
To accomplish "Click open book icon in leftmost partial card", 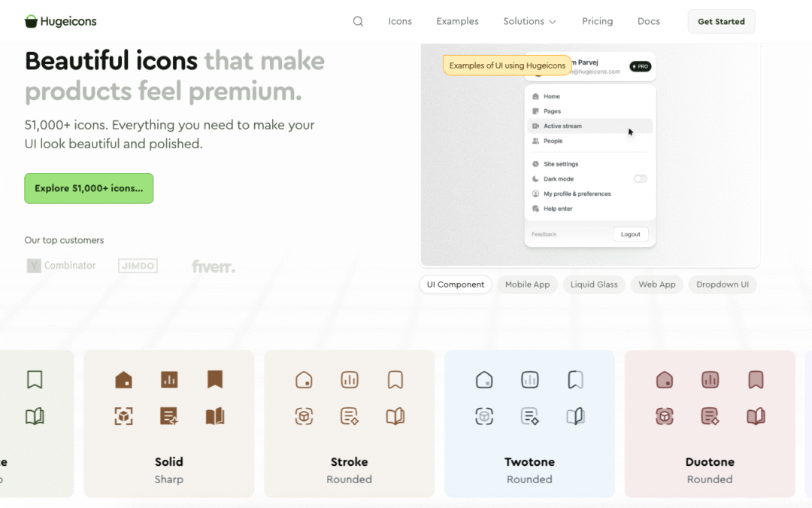I will [x=35, y=415].
